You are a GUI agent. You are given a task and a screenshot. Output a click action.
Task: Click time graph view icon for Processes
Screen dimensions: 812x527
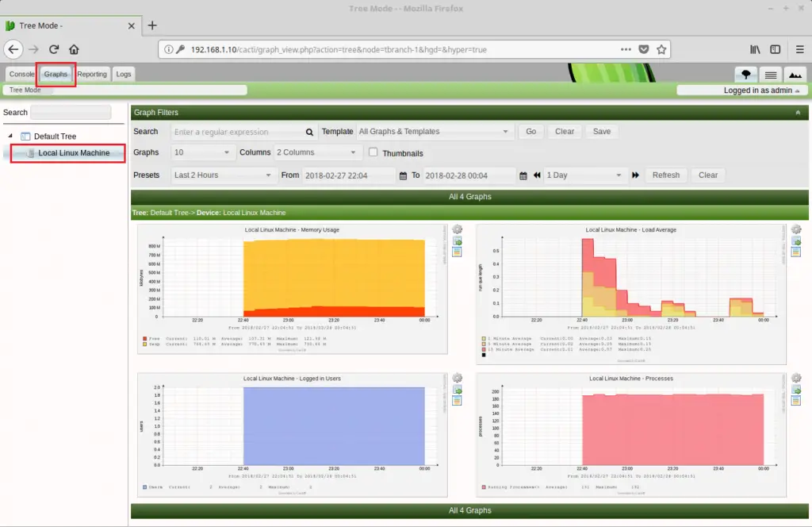point(796,401)
